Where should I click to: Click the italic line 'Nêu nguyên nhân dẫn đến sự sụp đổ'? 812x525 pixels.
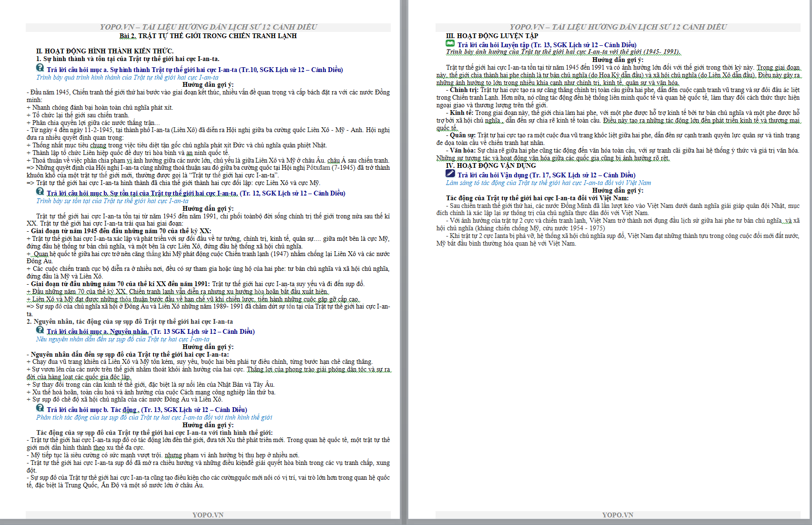tap(122, 339)
